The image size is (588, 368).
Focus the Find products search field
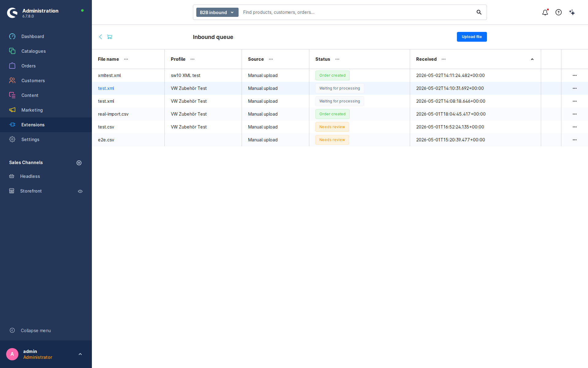(x=357, y=12)
